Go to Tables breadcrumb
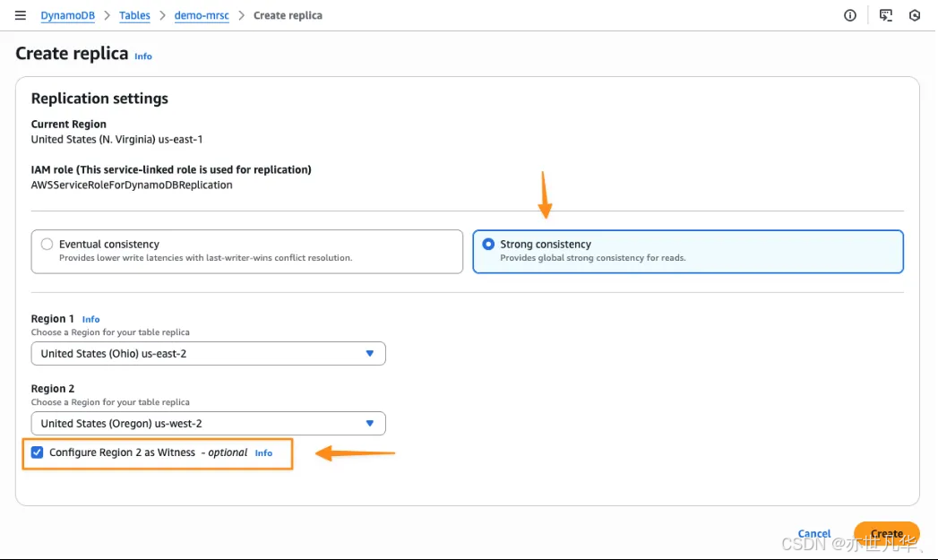938x560 pixels. pyautogui.click(x=134, y=15)
